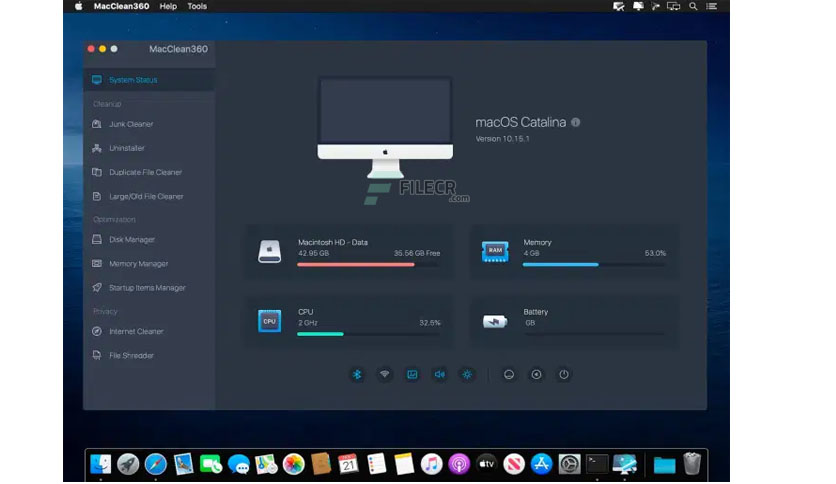Image resolution: width=836 pixels, height=484 pixels.
Task: Click the '35.56 GB Free' value
Action: tap(417, 253)
